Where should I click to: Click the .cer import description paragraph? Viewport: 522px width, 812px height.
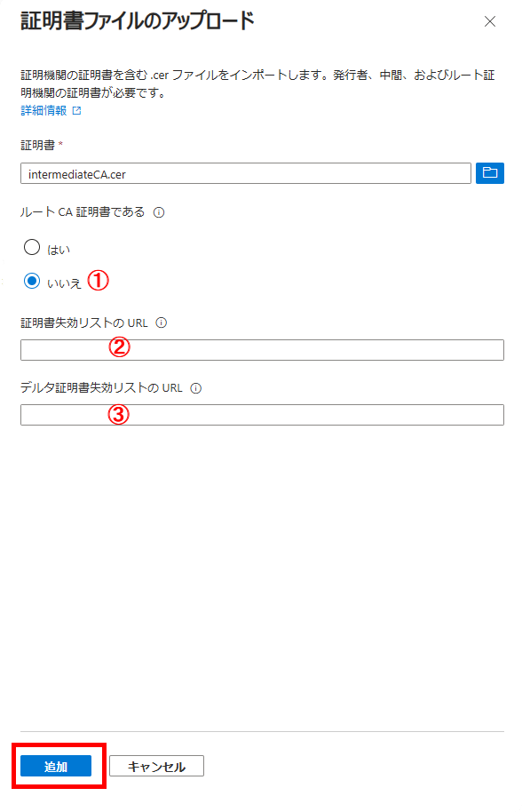click(x=257, y=84)
